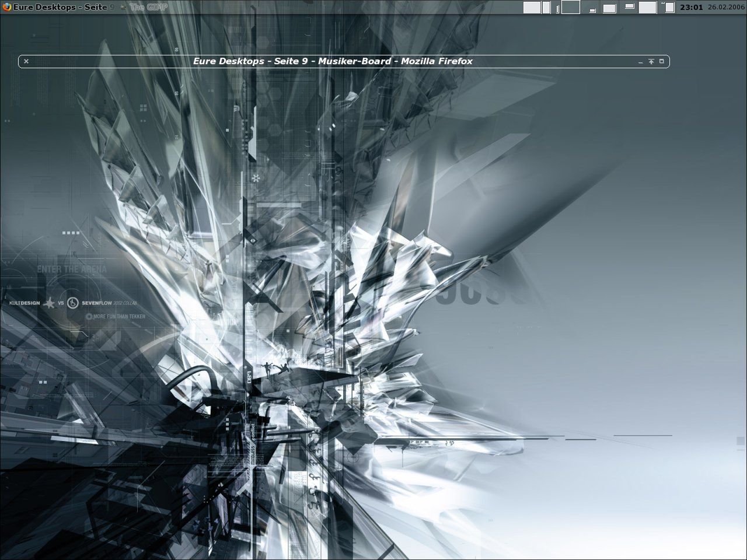The height and width of the screenshot is (560, 747).
Task: Click the 23:01 clock
Action: (x=691, y=7)
